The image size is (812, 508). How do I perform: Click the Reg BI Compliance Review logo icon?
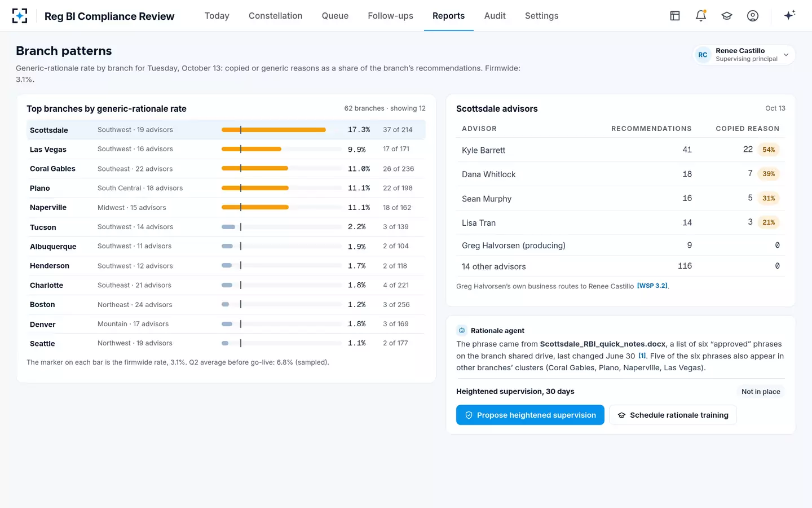[x=20, y=16]
